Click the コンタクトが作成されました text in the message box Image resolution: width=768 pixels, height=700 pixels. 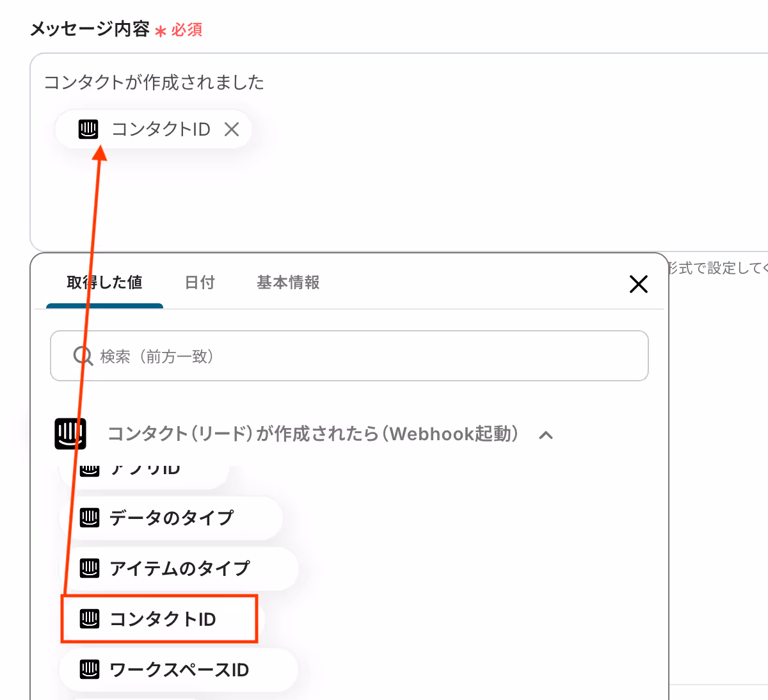coord(154,83)
